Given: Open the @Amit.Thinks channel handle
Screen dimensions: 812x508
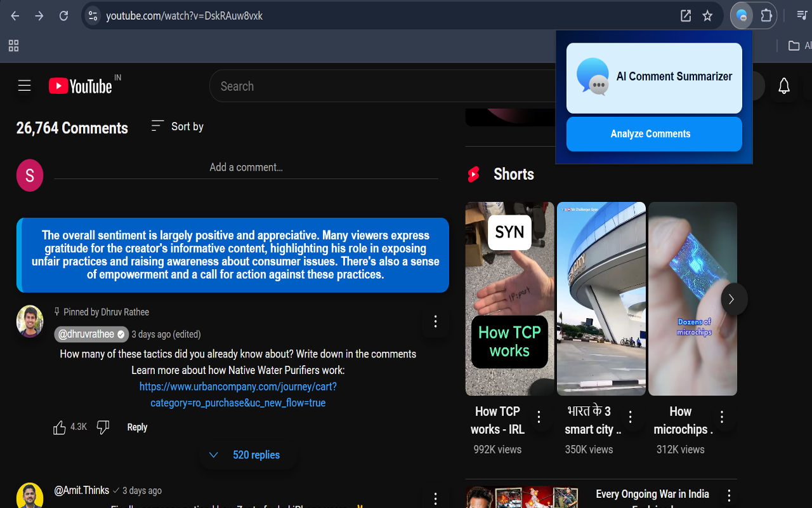Looking at the screenshot, I should pyautogui.click(x=82, y=490).
